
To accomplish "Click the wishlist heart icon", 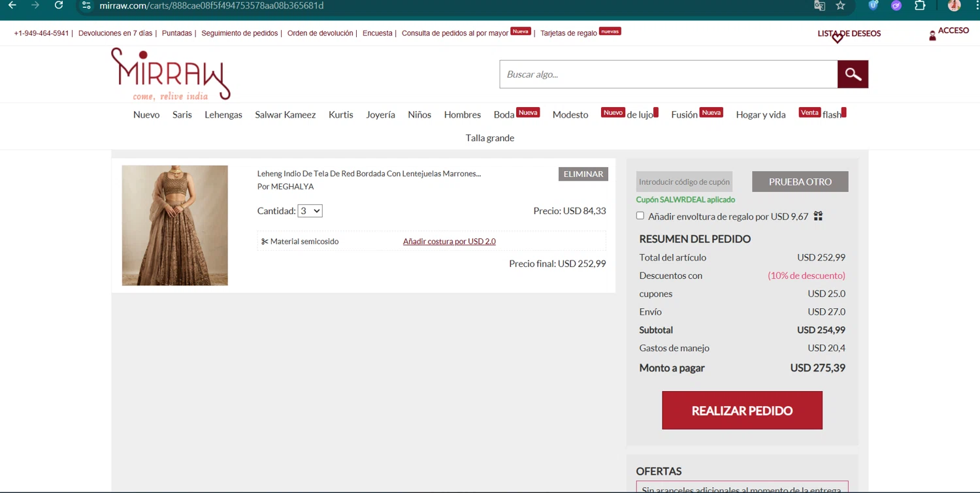I will pyautogui.click(x=838, y=39).
